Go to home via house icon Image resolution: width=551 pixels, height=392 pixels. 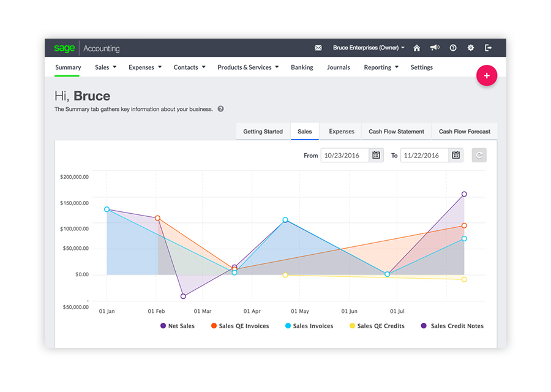(x=416, y=48)
